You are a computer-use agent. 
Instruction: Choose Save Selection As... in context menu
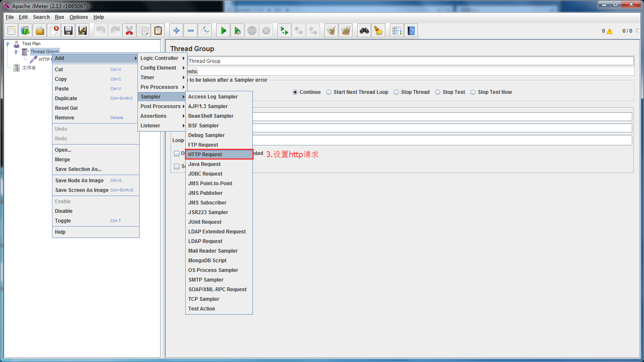point(96,169)
